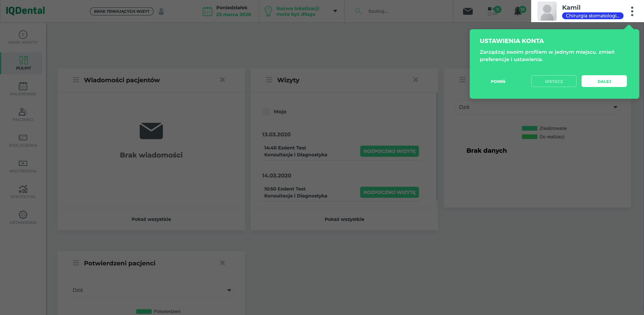Start visit for 10:50 Ezdent Test
644x315 pixels.
389,192
